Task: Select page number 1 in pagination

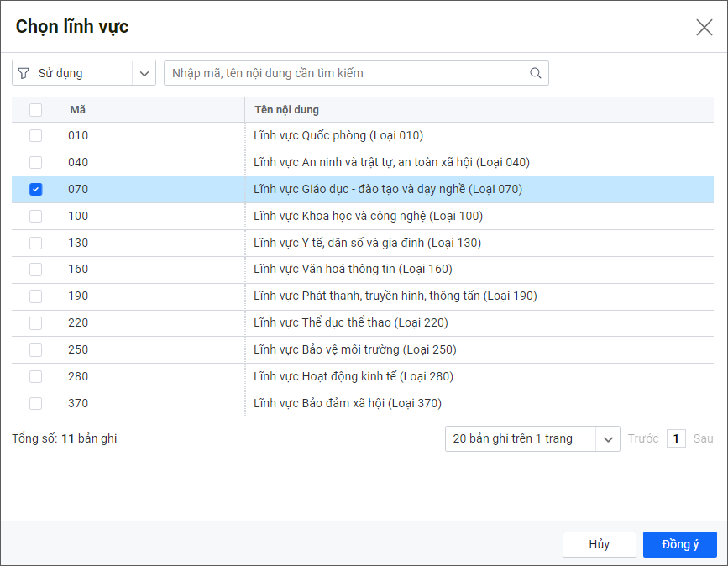Action: click(x=676, y=438)
